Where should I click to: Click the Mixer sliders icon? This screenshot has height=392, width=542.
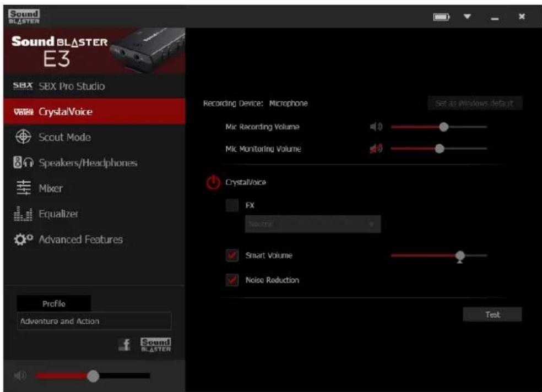24,188
